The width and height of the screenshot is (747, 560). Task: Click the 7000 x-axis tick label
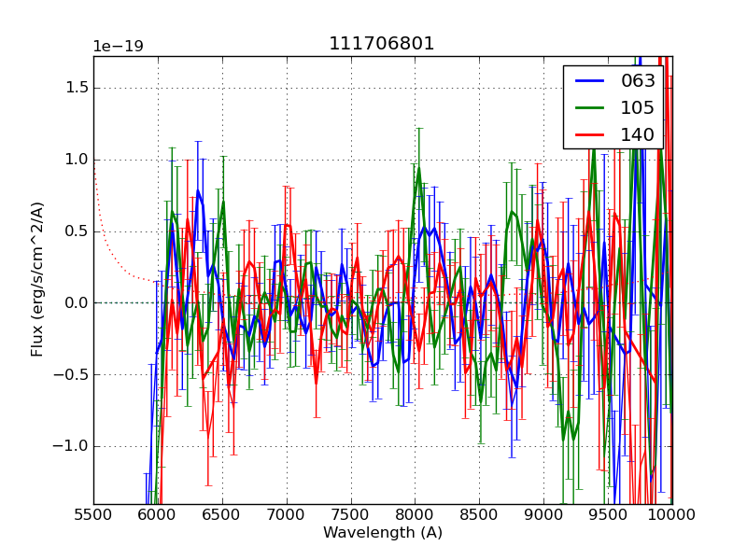tap(287, 514)
